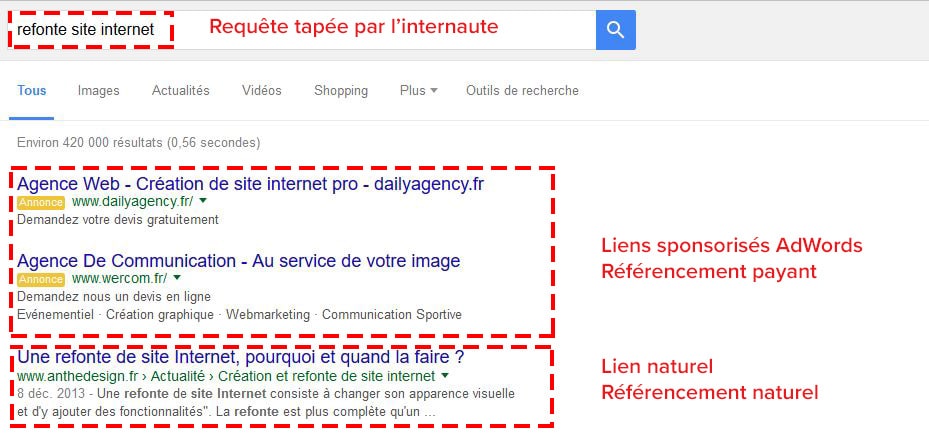Open the Vidéos tab
Image resolution: width=929 pixels, height=436 pixels.
point(261,91)
